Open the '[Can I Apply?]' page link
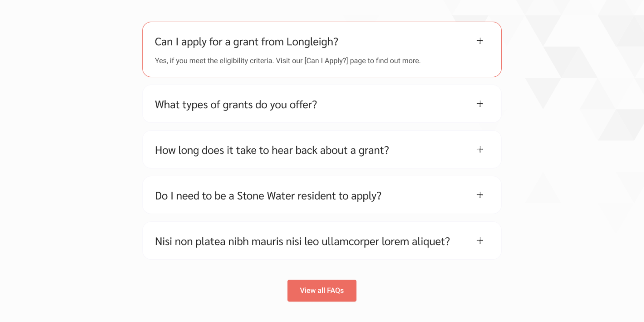The width and height of the screenshot is (644, 322). click(326, 61)
